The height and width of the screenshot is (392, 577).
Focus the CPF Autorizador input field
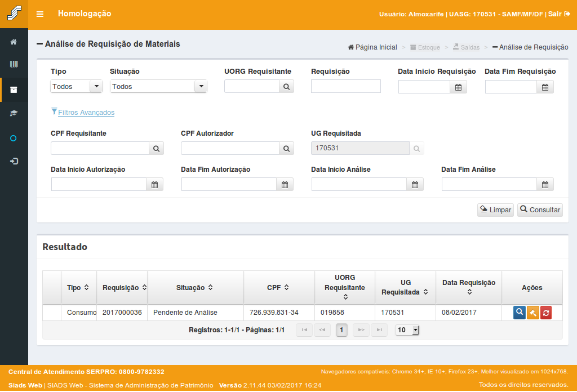(x=230, y=148)
